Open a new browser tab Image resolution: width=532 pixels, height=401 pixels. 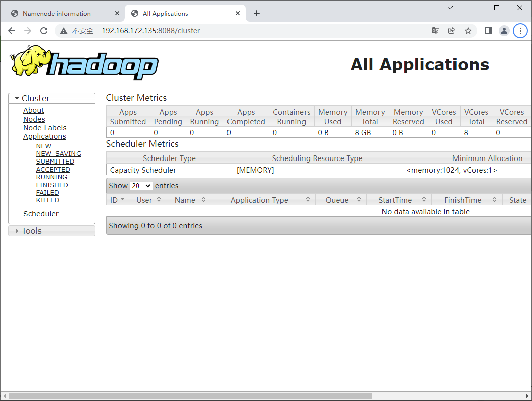[x=257, y=13]
